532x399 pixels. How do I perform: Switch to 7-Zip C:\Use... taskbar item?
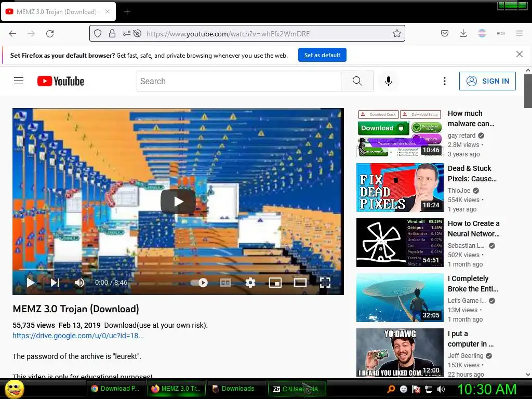pos(297,389)
